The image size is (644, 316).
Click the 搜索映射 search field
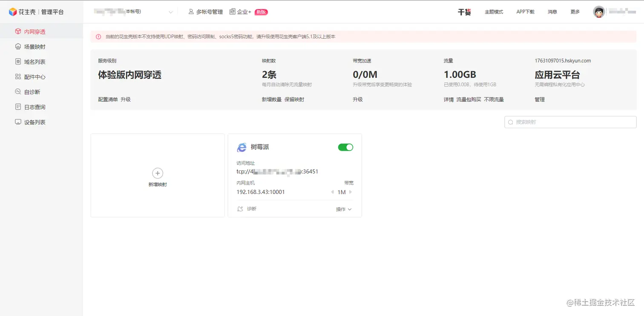click(570, 122)
